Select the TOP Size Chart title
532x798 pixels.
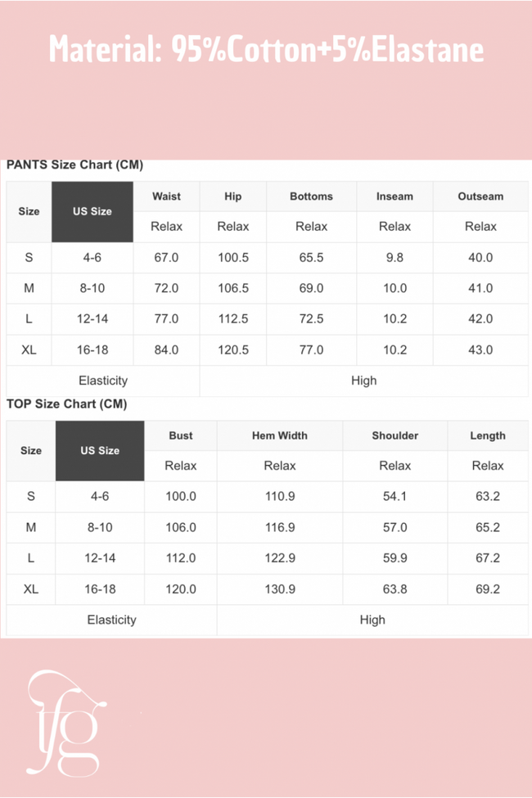pos(67,404)
